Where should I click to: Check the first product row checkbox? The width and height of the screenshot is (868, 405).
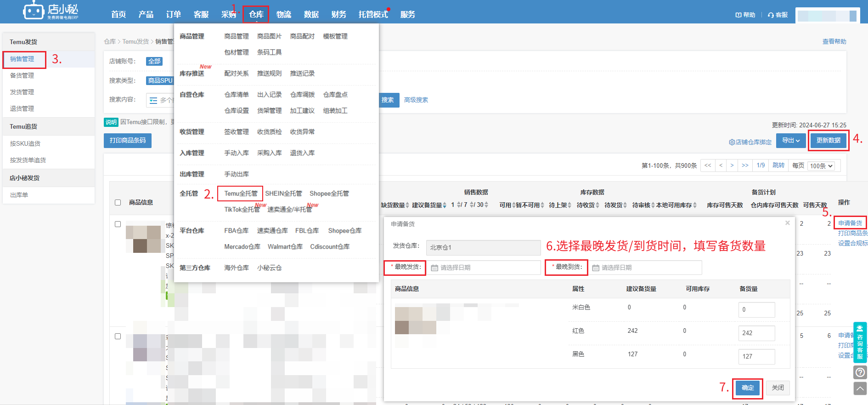(x=118, y=224)
